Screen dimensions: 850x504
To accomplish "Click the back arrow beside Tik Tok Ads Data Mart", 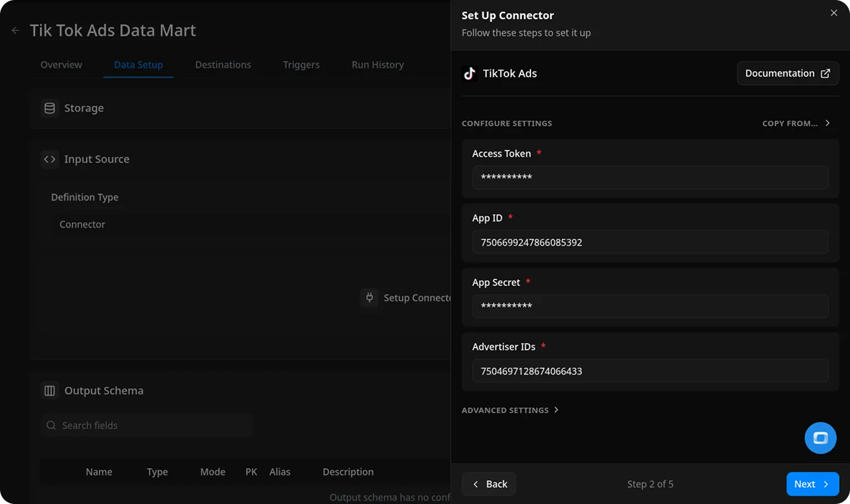I will 15,30.
